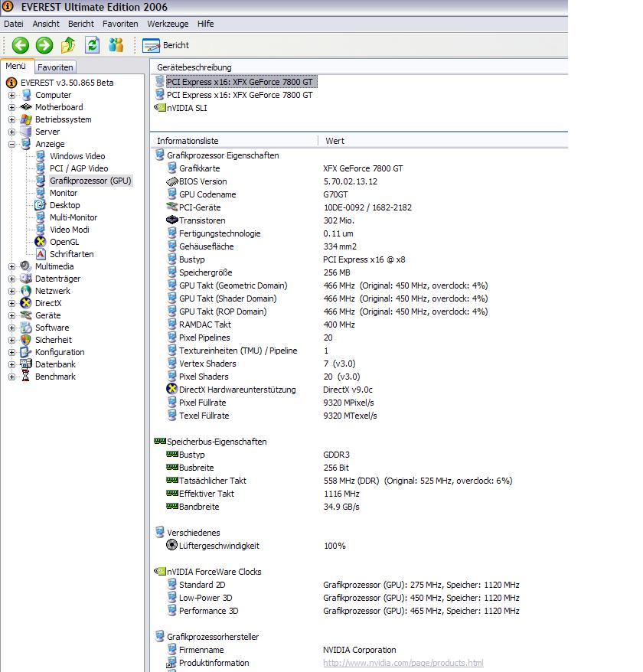Click the Speicherbus-Eigenschaften memory icon
This screenshot has width=643, height=672.
point(160,441)
